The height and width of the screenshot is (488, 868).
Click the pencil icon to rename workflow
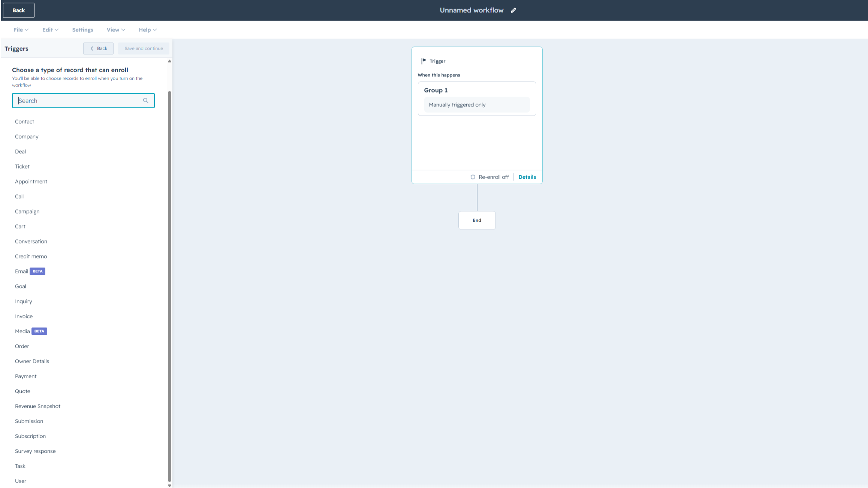513,10
